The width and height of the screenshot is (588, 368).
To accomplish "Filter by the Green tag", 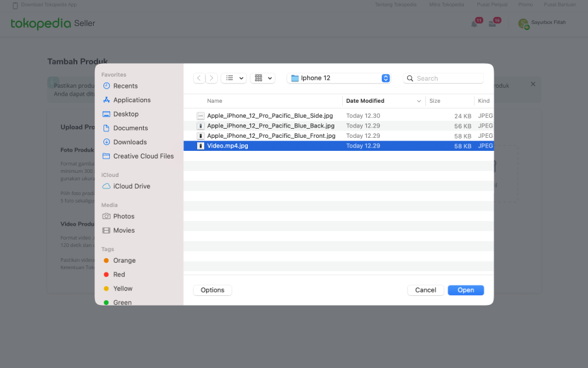I will [122, 302].
